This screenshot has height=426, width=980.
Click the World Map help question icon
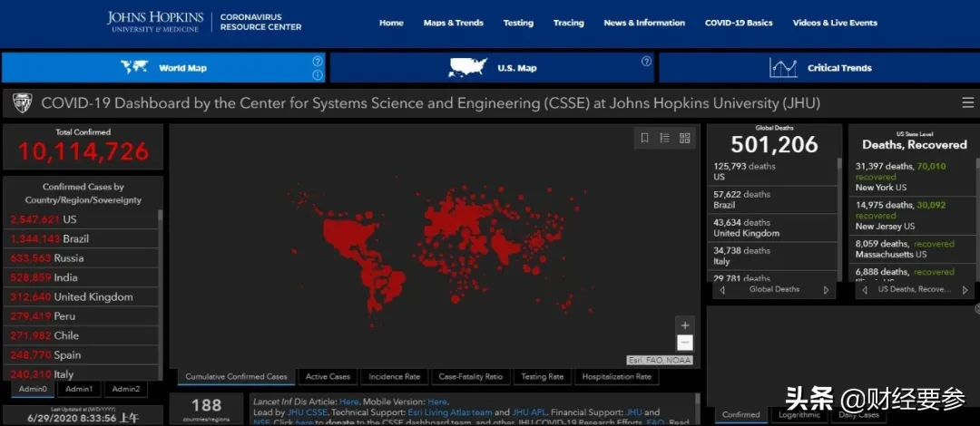tap(318, 62)
